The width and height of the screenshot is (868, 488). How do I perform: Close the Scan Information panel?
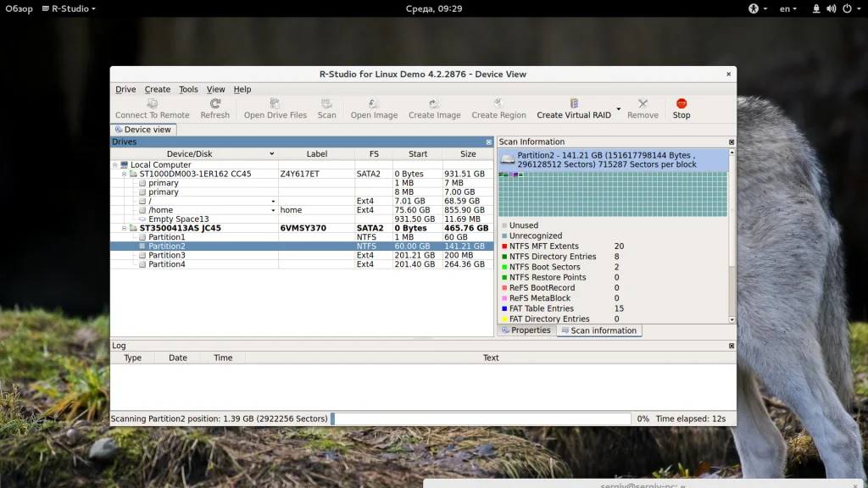click(732, 142)
